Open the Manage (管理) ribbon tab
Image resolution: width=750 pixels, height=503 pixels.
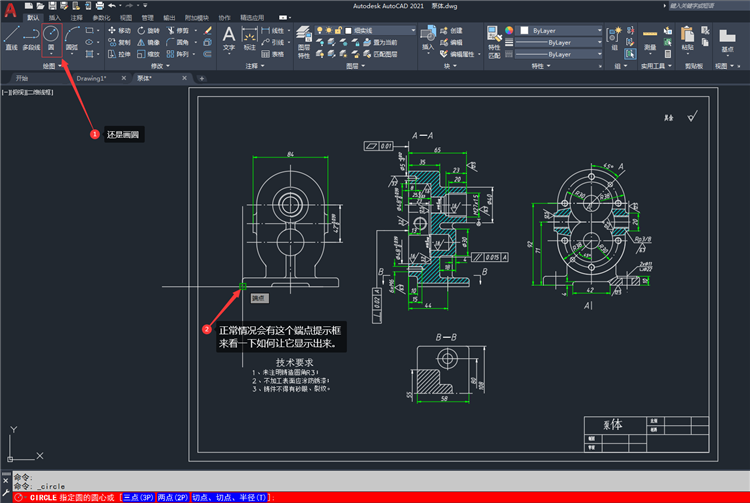point(147,18)
